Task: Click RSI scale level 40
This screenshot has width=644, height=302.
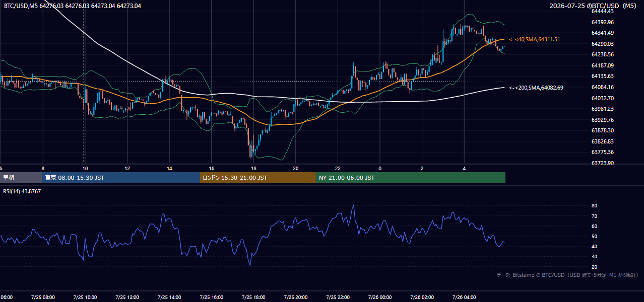Action: [594, 246]
